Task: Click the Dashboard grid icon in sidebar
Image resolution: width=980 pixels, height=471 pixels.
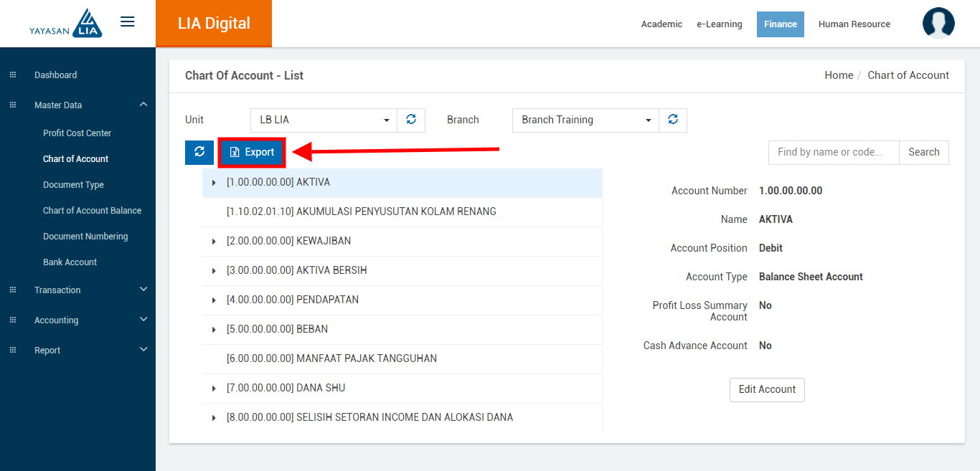Action: pyautogui.click(x=12, y=75)
